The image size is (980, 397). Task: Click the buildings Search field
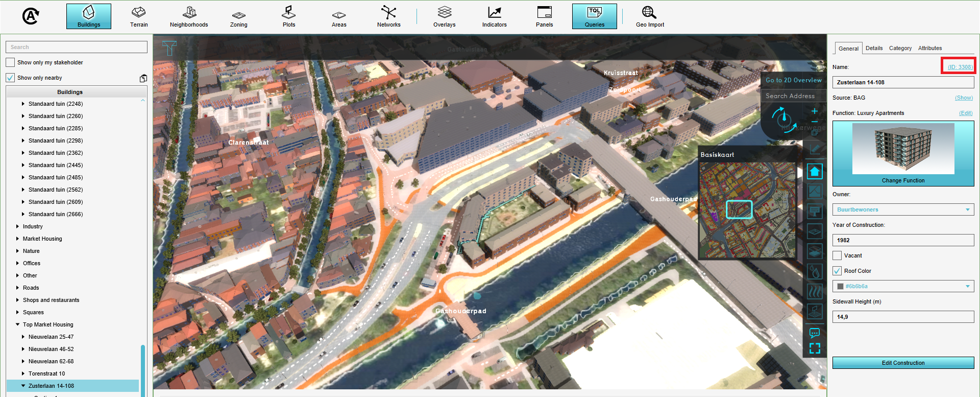pyautogui.click(x=77, y=47)
